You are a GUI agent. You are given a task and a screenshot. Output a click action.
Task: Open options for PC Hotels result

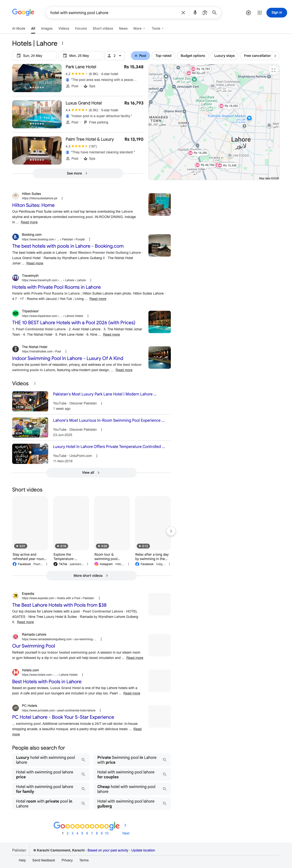click(x=100, y=710)
